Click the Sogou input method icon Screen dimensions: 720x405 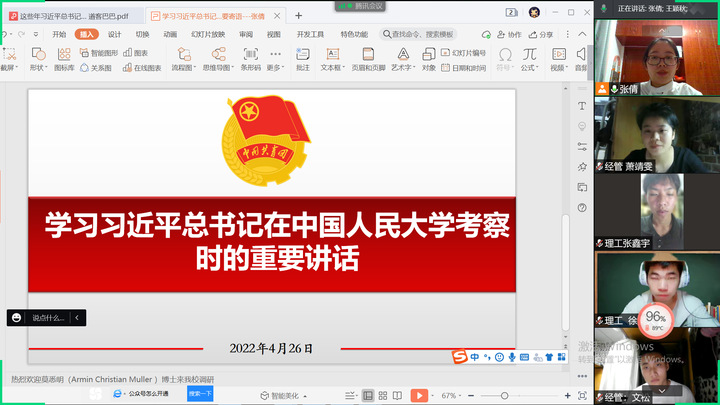pos(459,356)
